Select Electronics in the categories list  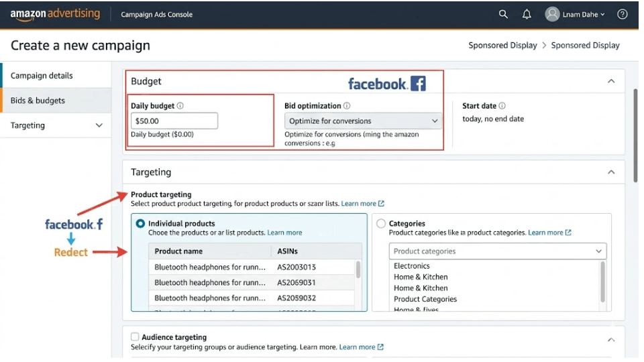click(x=412, y=266)
